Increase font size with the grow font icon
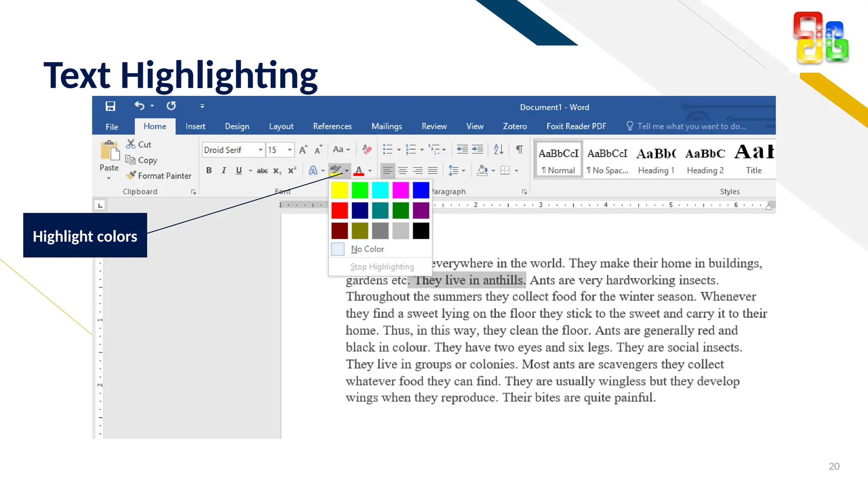 coord(303,150)
